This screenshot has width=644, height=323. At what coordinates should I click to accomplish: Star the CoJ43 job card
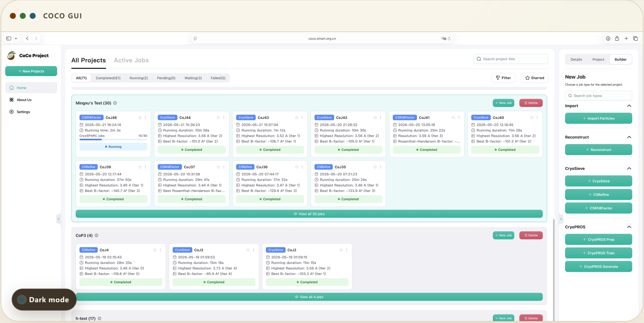pos(297,118)
